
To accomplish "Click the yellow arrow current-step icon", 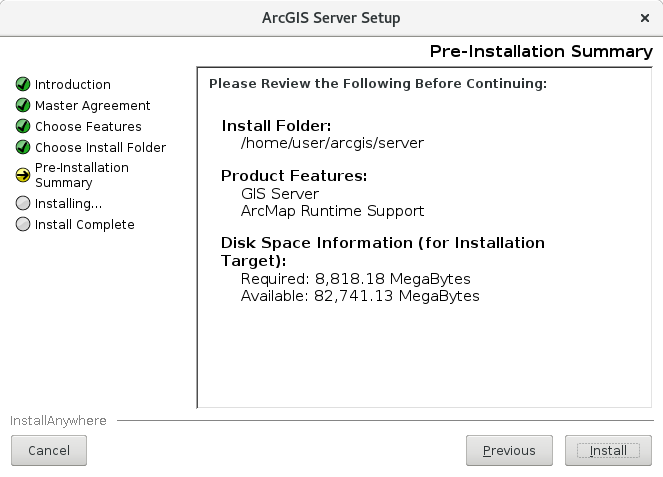I will (x=23, y=175).
